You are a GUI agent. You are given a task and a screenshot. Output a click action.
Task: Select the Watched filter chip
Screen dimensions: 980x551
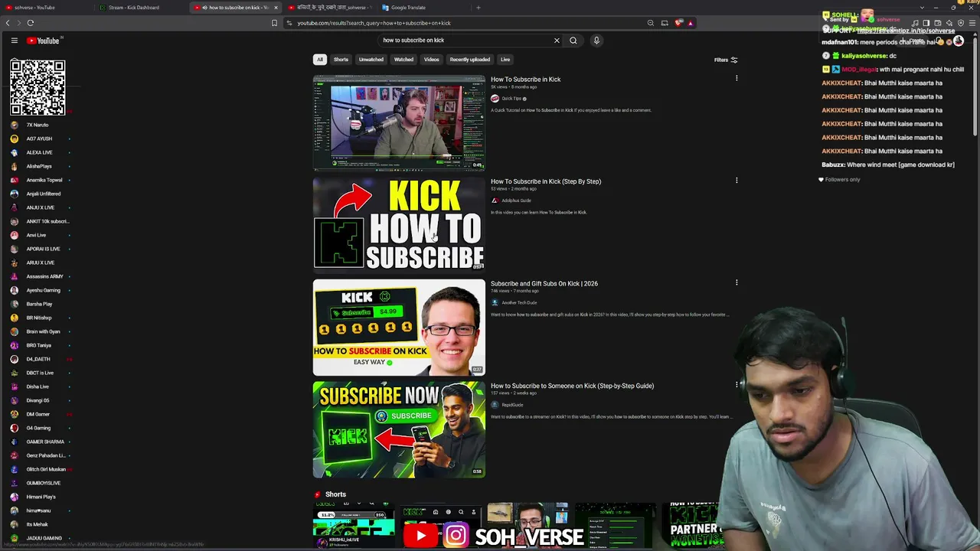pos(403,60)
